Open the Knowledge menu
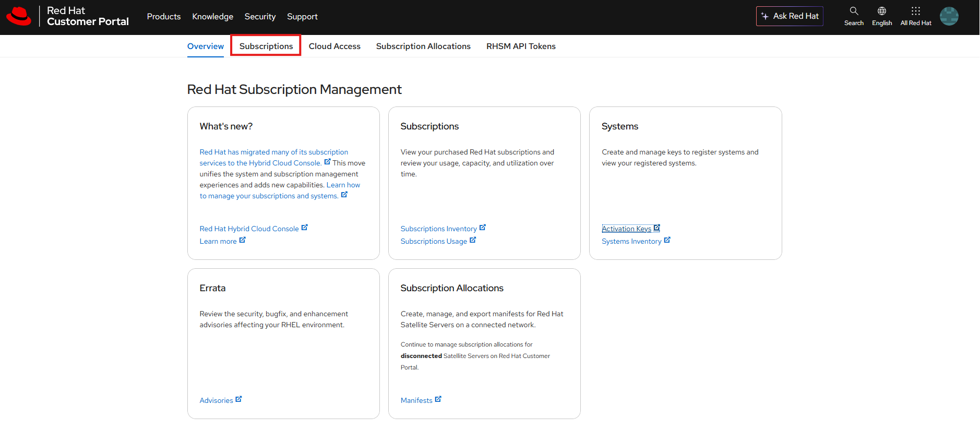The image size is (980, 429). 212,17
